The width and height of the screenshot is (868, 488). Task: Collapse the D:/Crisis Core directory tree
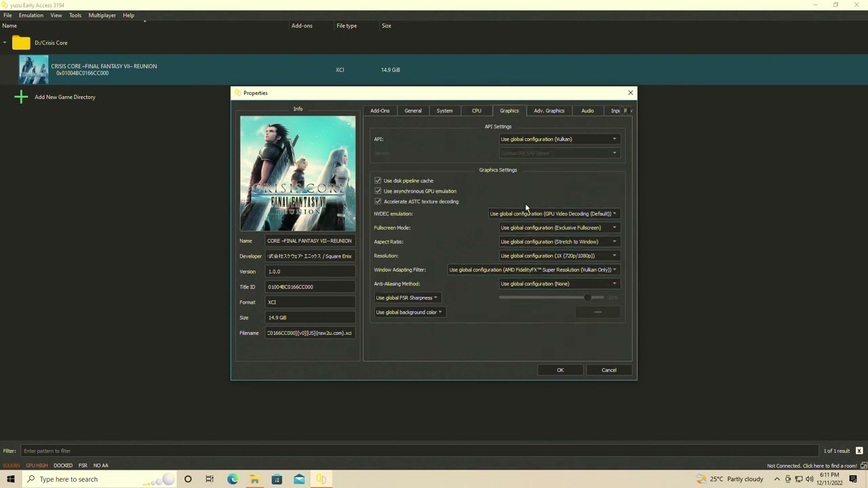point(5,43)
